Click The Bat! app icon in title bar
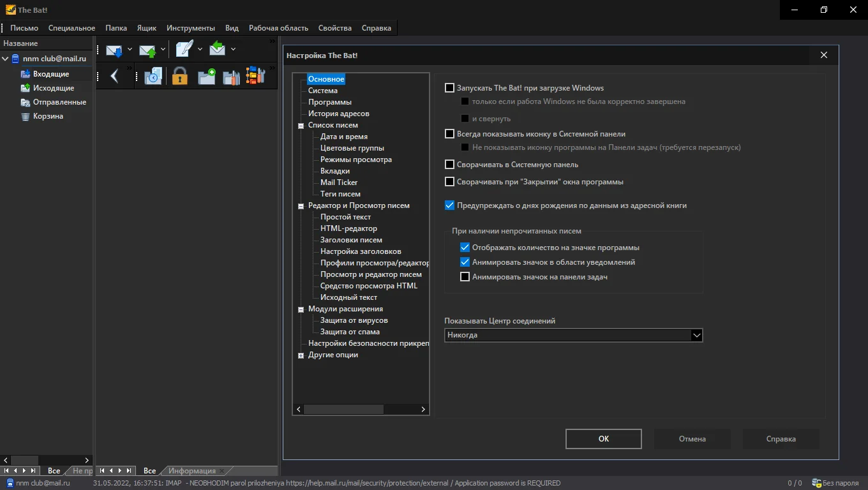 10,10
